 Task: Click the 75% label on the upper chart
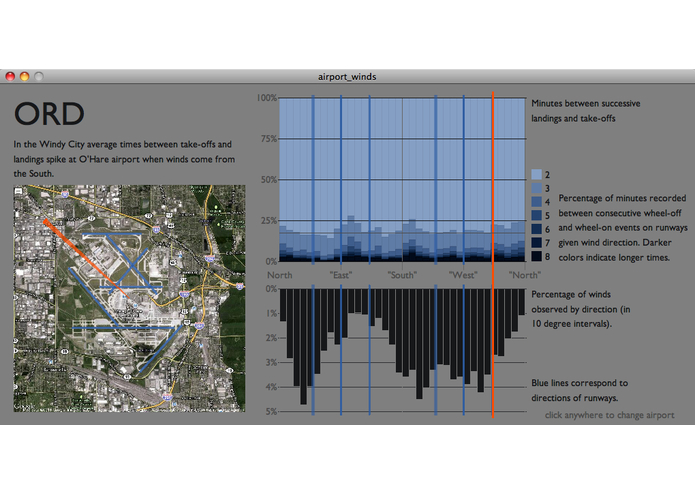pyautogui.click(x=269, y=139)
